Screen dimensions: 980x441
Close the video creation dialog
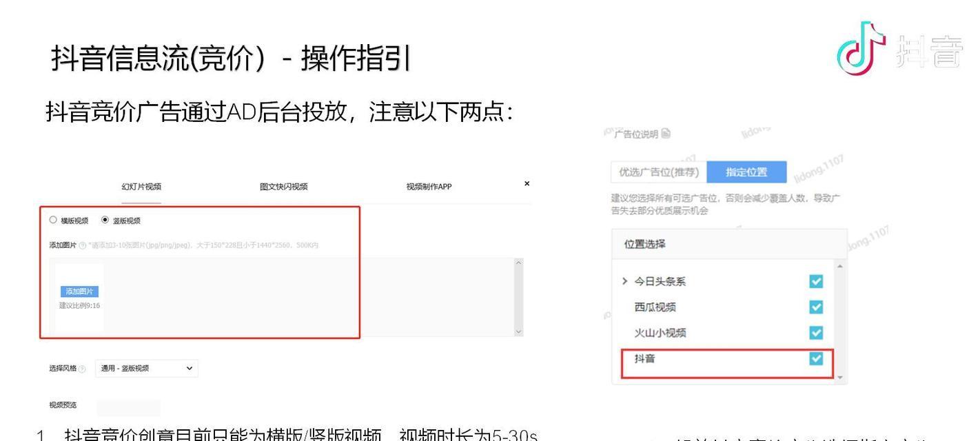point(527,183)
